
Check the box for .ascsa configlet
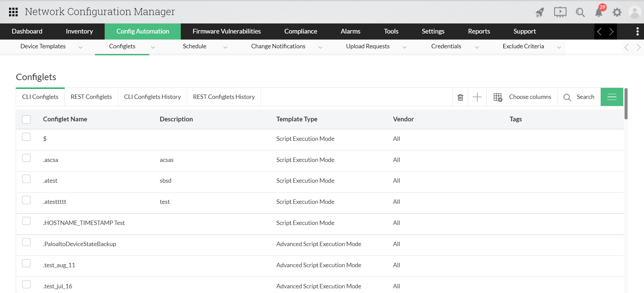click(x=26, y=158)
